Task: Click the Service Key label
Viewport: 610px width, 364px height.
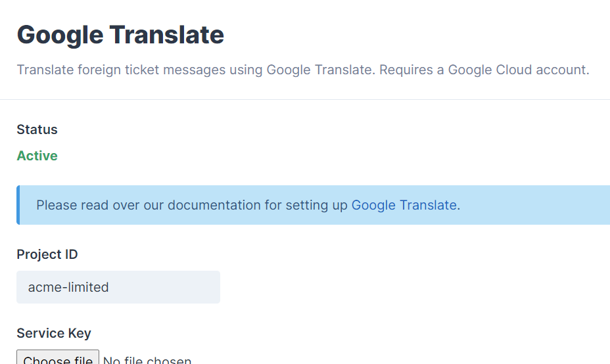Action: [54, 333]
